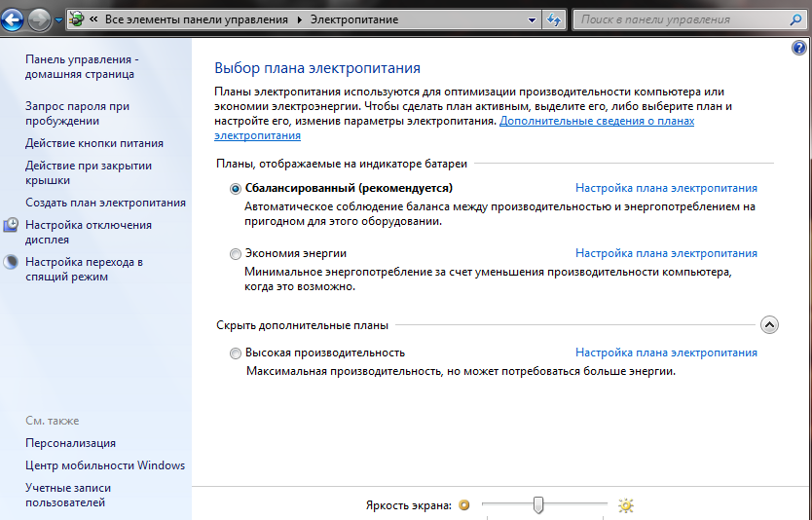
Task: Click the 'Скрыть дополнительные планы' label
Action: coord(302,325)
